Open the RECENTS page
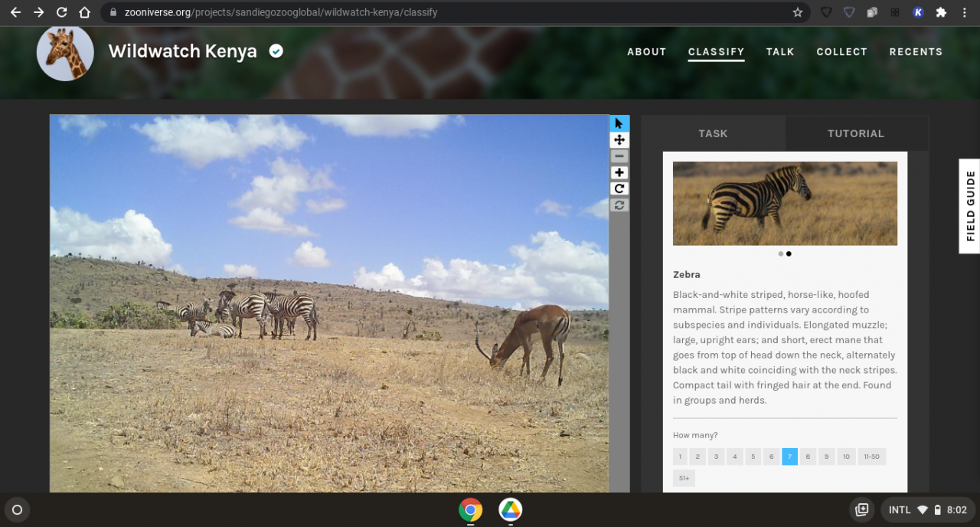The height and width of the screenshot is (527, 980). (x=916, y=52)
